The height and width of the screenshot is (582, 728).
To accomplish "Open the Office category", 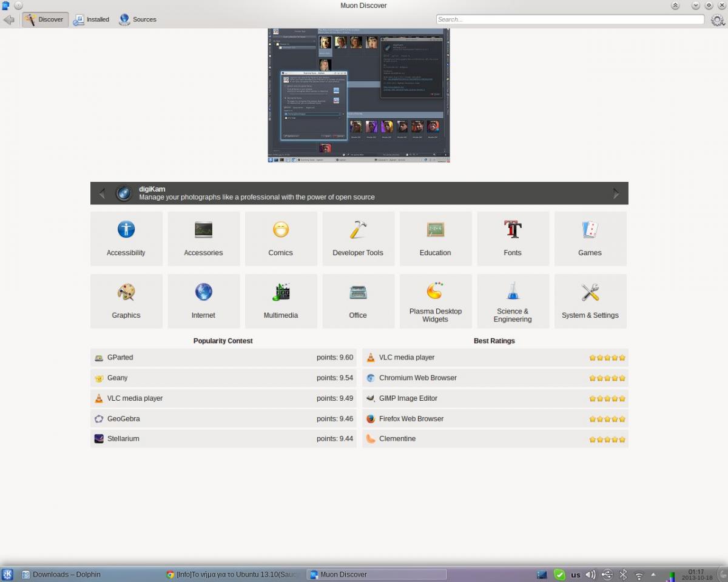I will point(358,301).
